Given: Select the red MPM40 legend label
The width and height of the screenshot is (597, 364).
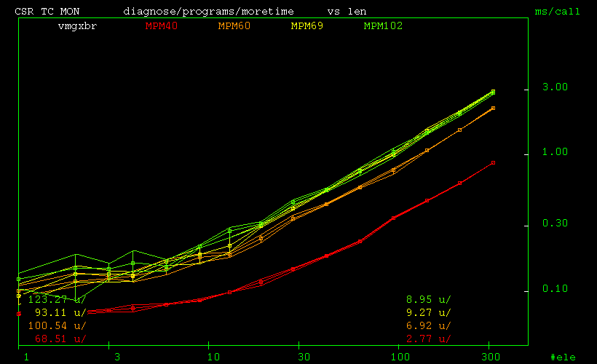Looking at the screenshot, I should coord(162,26).
